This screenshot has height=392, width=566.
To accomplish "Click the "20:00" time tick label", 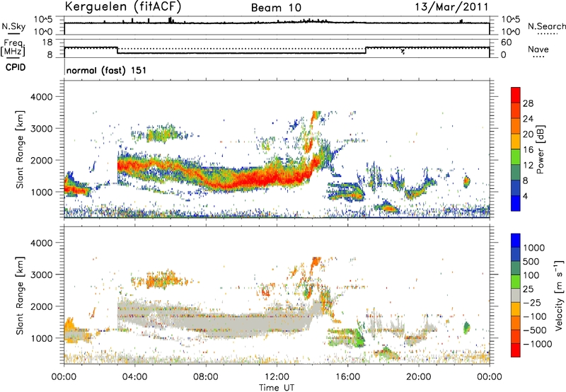I will pos(418,377).
